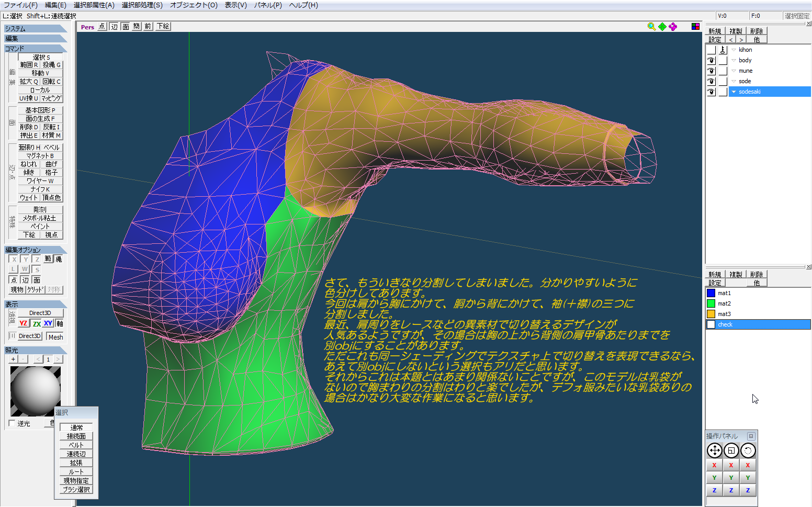Viewport: 812px width, 507px height.
Task: Click the ナイフ K knife command button
Action: (40, 189)
